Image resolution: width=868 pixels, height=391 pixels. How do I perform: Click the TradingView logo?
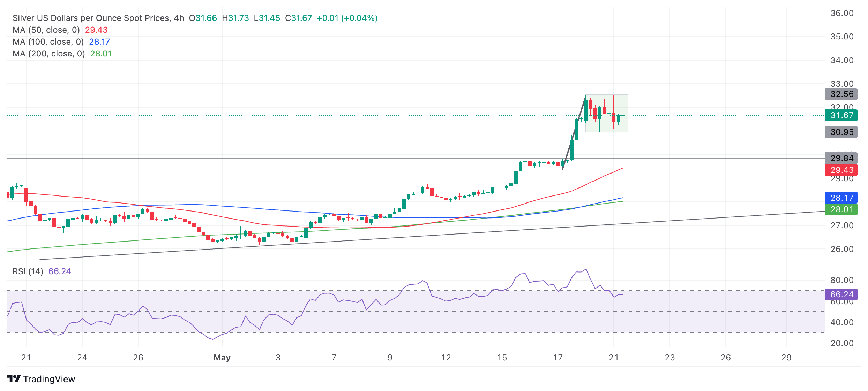click(41, 379)
